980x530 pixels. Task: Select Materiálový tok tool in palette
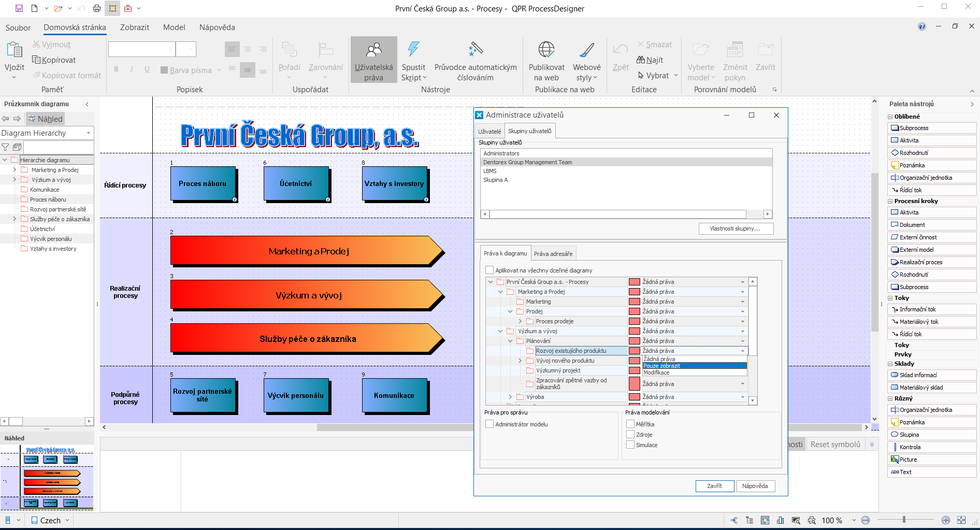point(932,322)
